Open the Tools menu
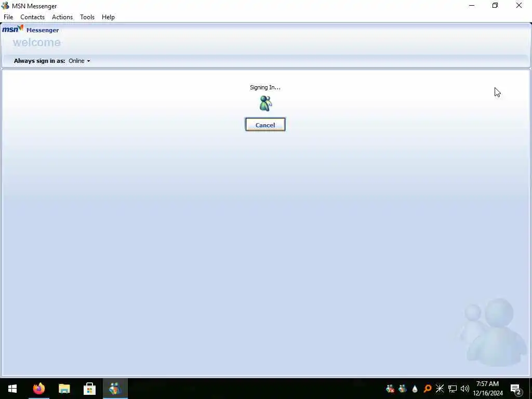Screen dimensions: 532x399 [x=87, y=17]
